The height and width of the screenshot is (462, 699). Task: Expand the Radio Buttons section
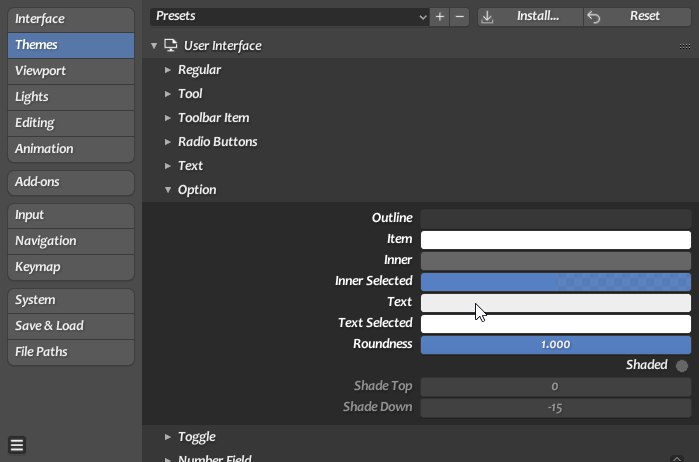pyautogui.click(x=217, y=142)
